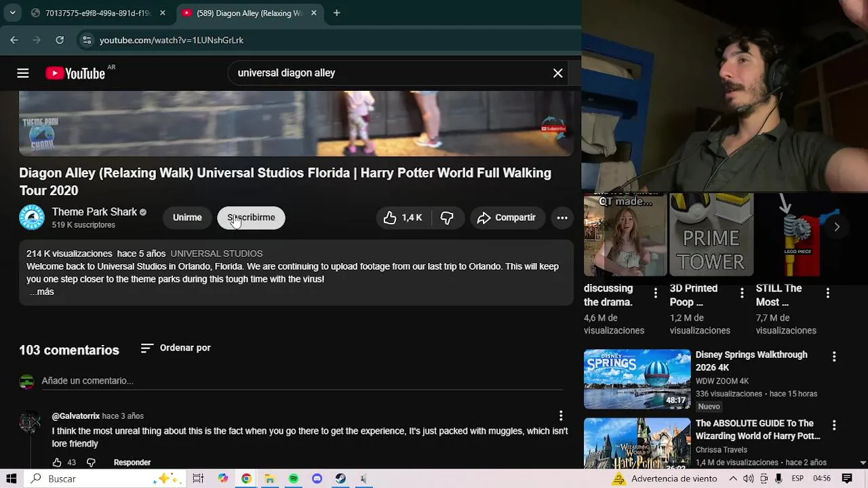Dislike the Galvatorrix comment
The height and width of the screenshot is (488, 868).
click(91, 462)
